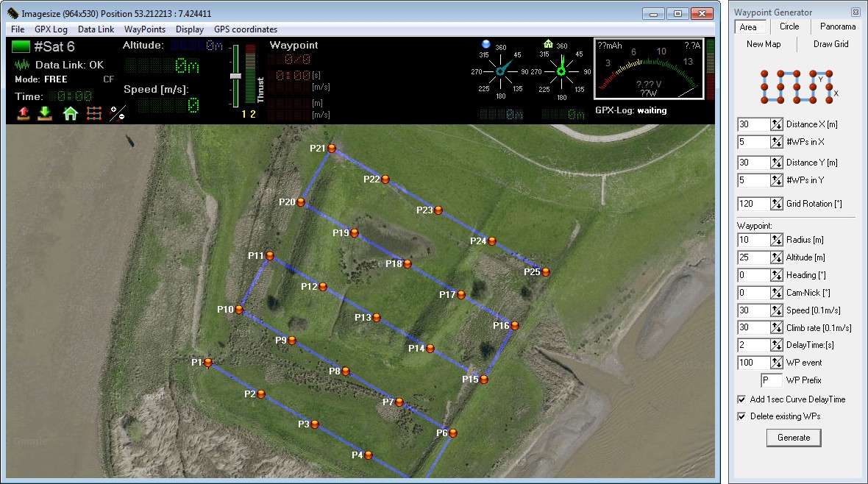Click the Grid Rotation spinner arrows
The image size is (868, 484).
coord(776,204)
